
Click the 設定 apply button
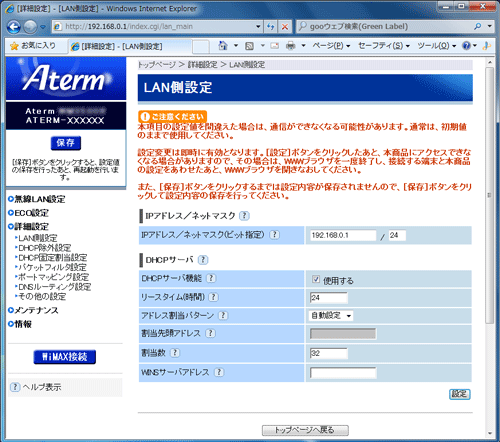[460, 394]
